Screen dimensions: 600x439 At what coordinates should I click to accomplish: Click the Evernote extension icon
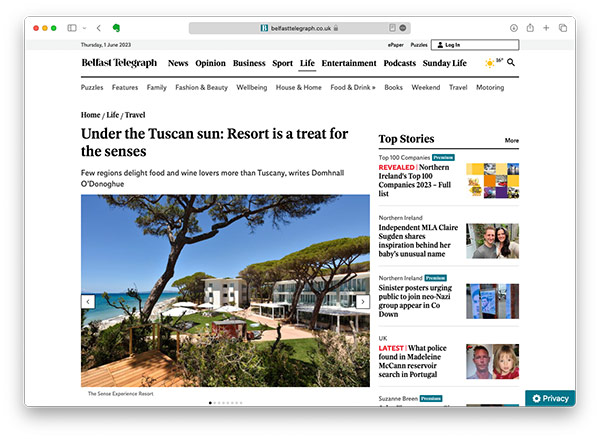click(x=117, y=28)
